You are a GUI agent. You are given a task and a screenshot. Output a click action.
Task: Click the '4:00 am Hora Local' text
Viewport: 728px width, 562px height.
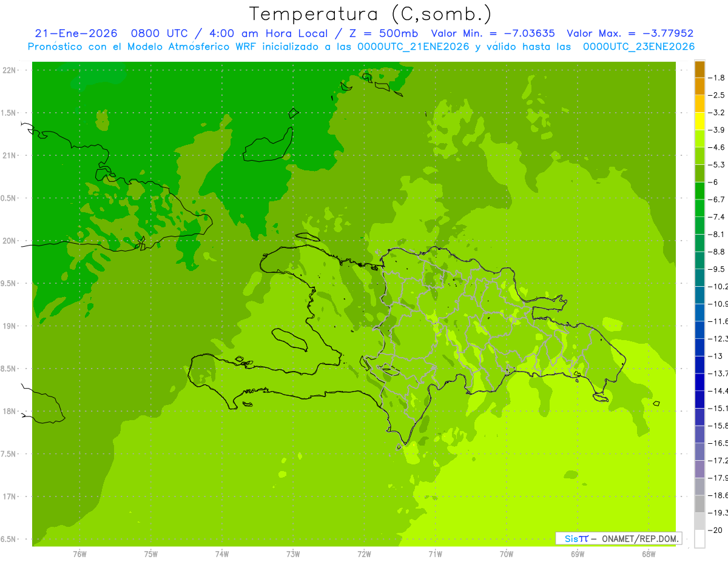(267, 33)
